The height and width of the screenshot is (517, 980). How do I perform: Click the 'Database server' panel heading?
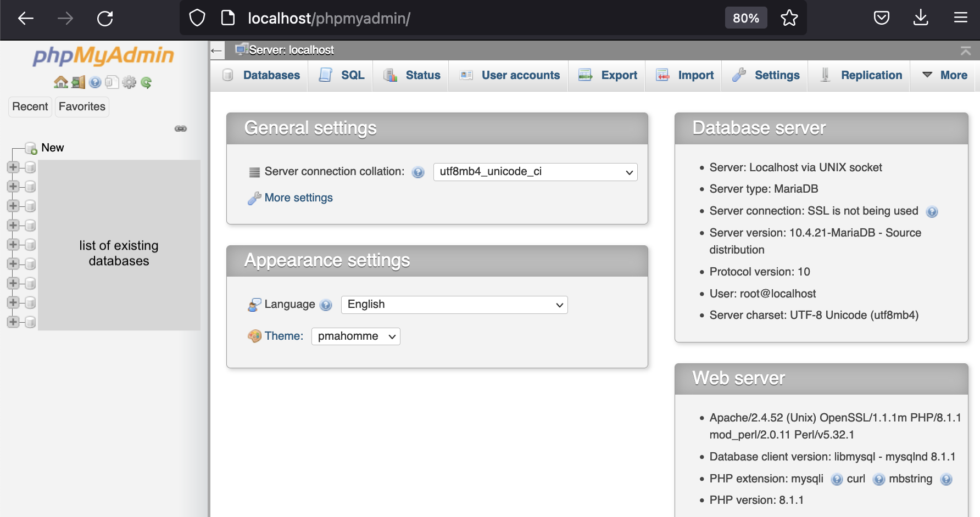pyautogui.click(x=759, y=128)
